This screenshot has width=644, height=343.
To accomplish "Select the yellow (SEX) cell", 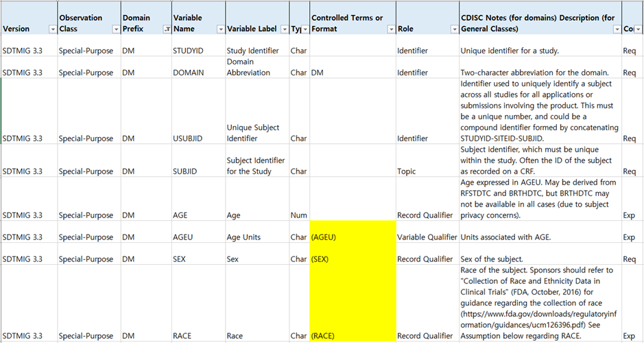I will click(x=352, y=259).
